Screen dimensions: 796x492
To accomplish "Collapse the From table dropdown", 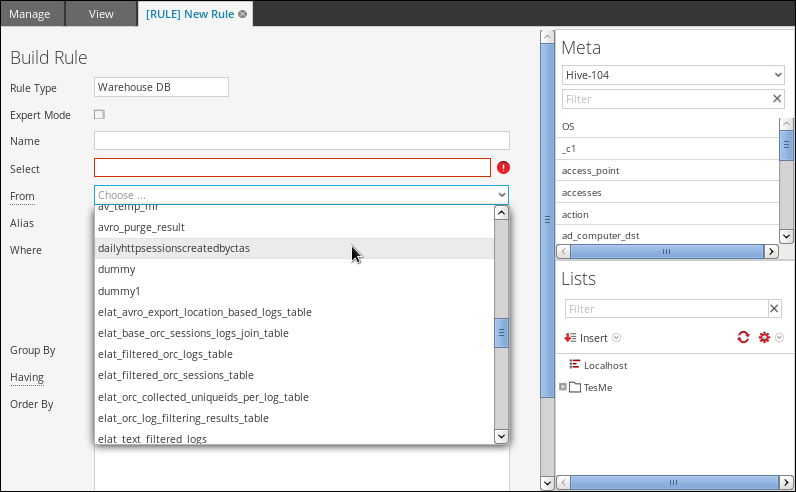I will [x=501, y=195].
